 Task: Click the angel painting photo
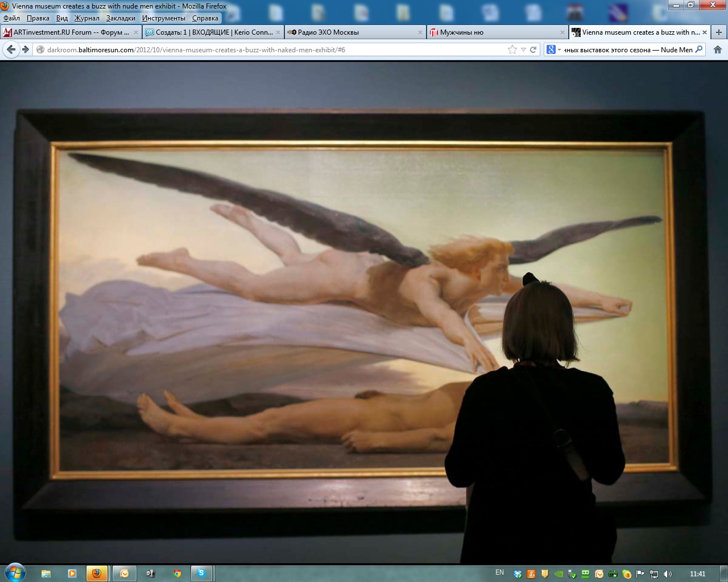point(364,312)
